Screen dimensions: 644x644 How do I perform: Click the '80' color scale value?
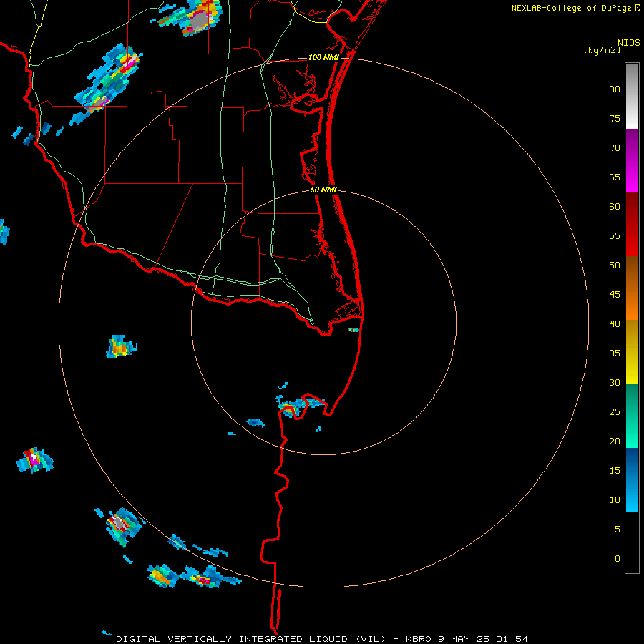tap(615, 89)
